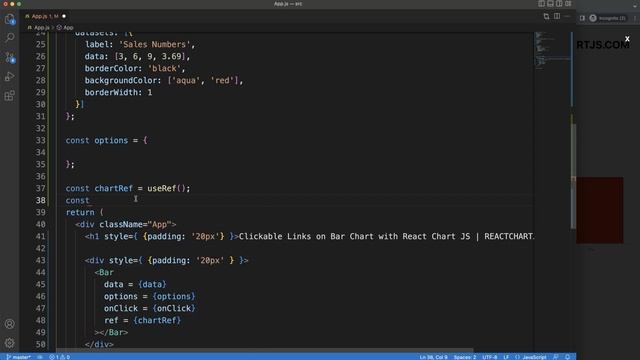Click {onClick} prop value on line 47
The image size is (640, 360).
click(174, 309)
